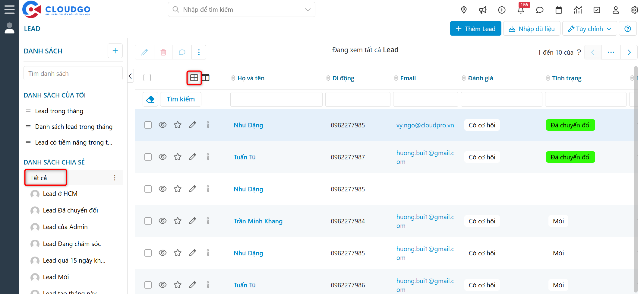The height and width of the screenshot is (294, 644).
Task: Click the Thêm Lead button
Action: point(475,29)
